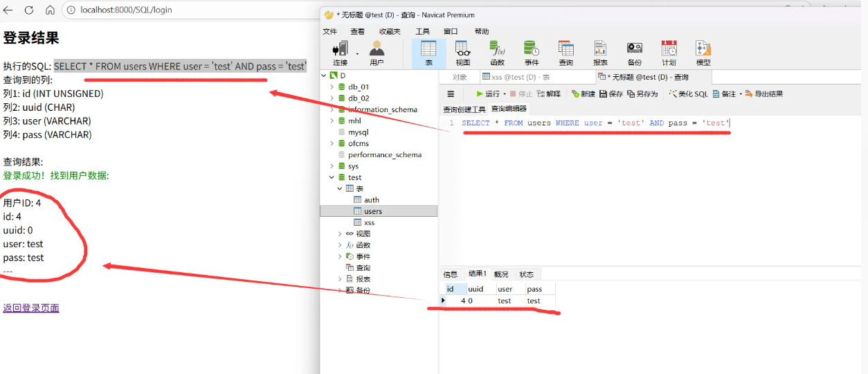Image resolution: width=868 pixels, height=374 pixels.
Task: Expand the 视图 node in the tree
Action: (340, 234)
